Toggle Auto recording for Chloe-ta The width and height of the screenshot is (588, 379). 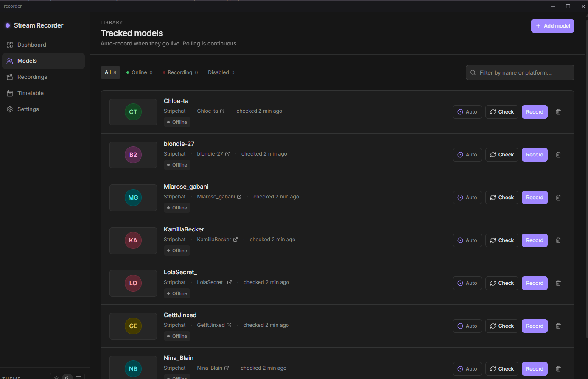pos(467,112)
